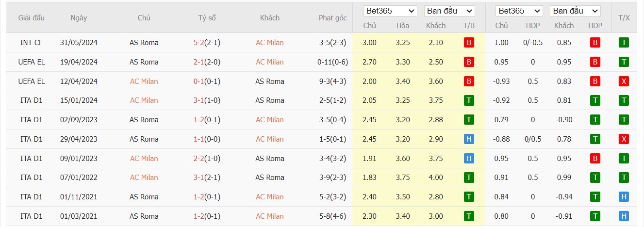Expand the second Ban đầu handicap dropdown
Image resolution: width=644 pixels, height=227 pixels.
[575, 11]
